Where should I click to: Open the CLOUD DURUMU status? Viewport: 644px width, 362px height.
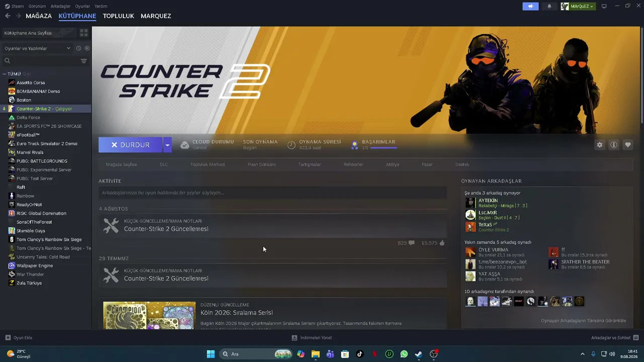pyautogui.click(x=207, y=145)
